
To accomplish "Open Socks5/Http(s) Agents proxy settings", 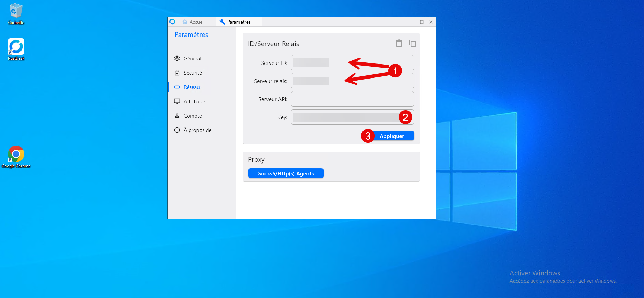I will 286,173.
